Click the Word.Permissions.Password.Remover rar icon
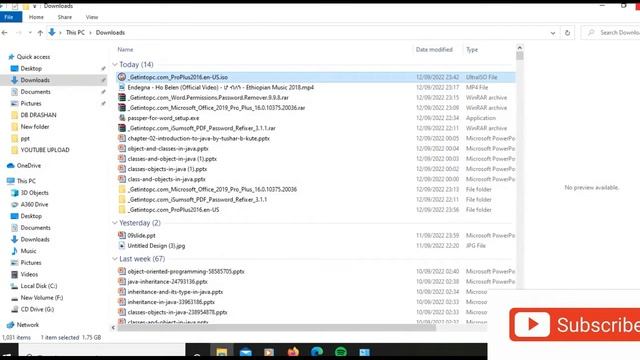Screen dimensions: 640x360 point(122,98)
